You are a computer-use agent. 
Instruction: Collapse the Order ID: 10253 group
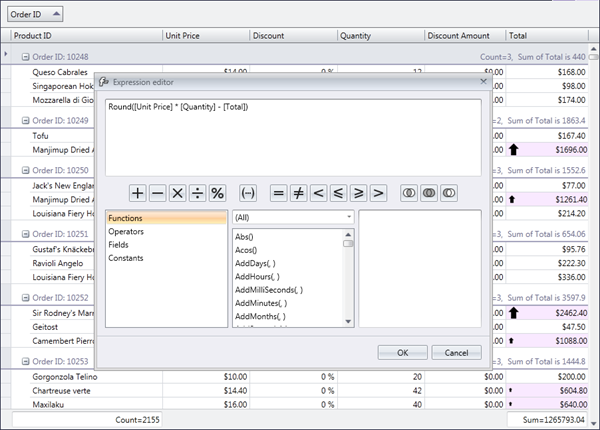point(25,361)
